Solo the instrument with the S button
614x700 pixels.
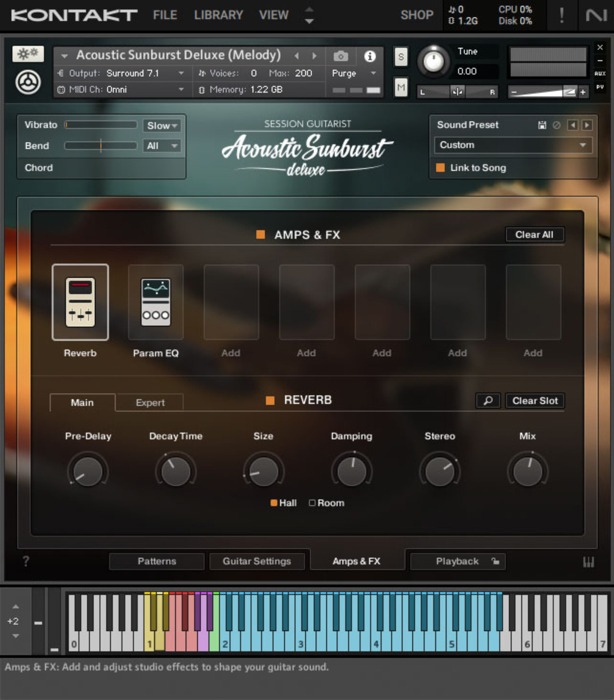(x=401, y=57)
